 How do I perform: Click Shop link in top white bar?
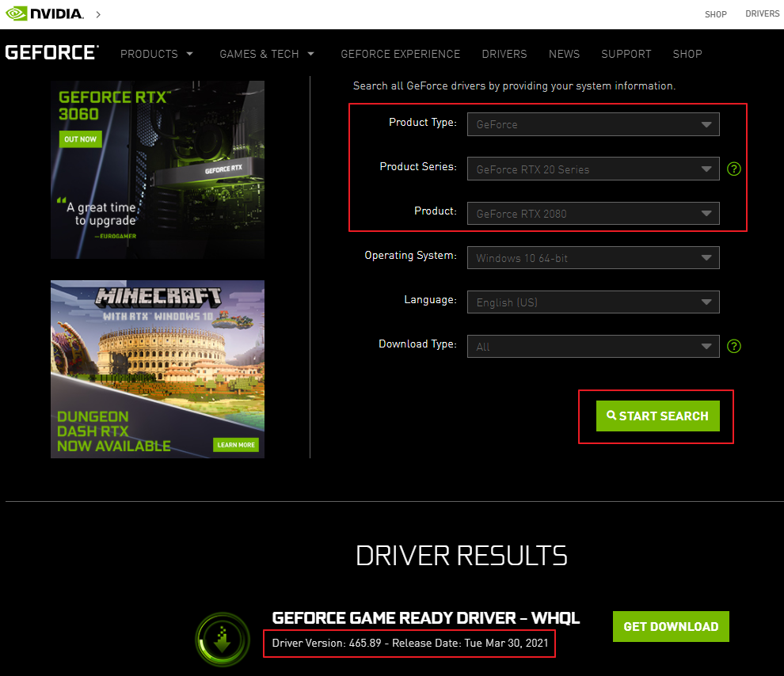(x=716, y=14)
